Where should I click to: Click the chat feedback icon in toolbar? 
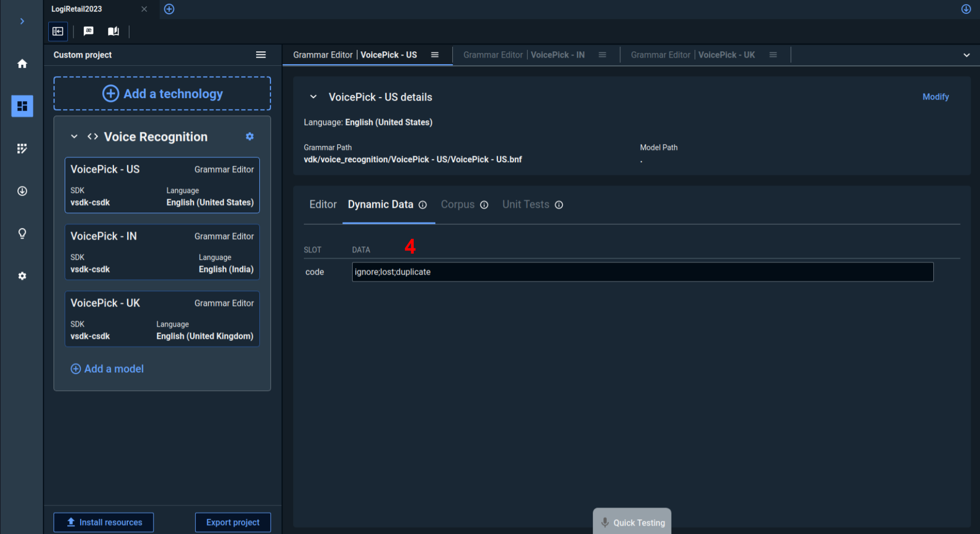pyautogui.click(x=88, y=31)
